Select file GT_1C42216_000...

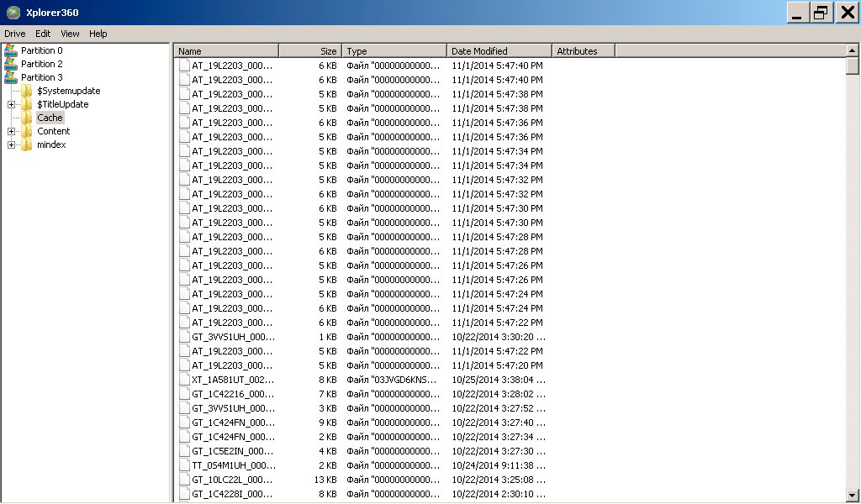[x=233, y=394]
